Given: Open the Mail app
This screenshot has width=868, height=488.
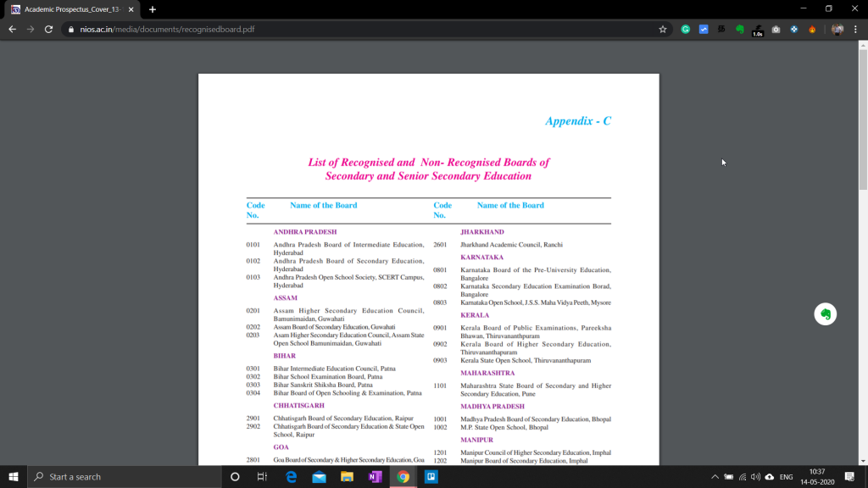Looking at the screenshot, I should 319,476.
